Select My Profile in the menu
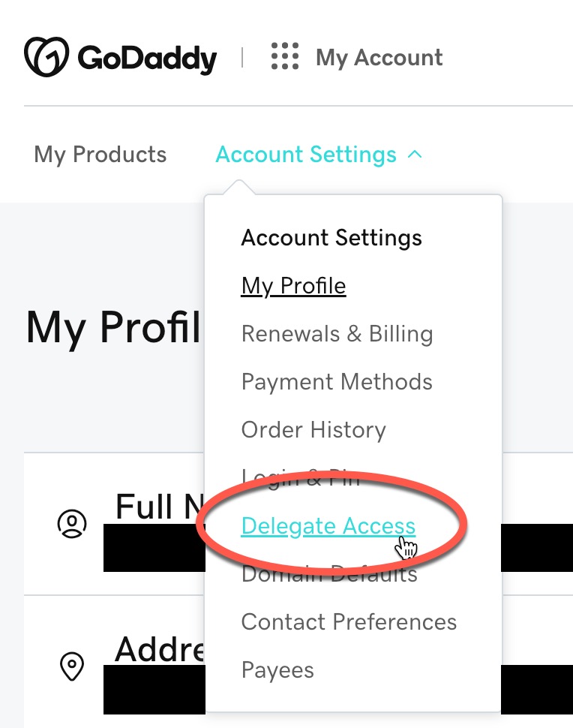 [x=293, y=285]
